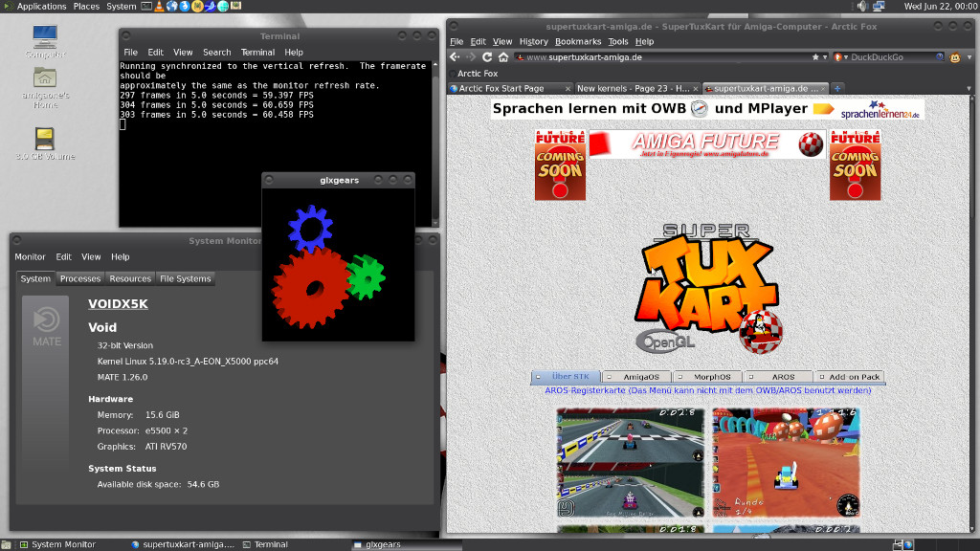Open the History menu in Arctic Fox

(x=533, y=42)
